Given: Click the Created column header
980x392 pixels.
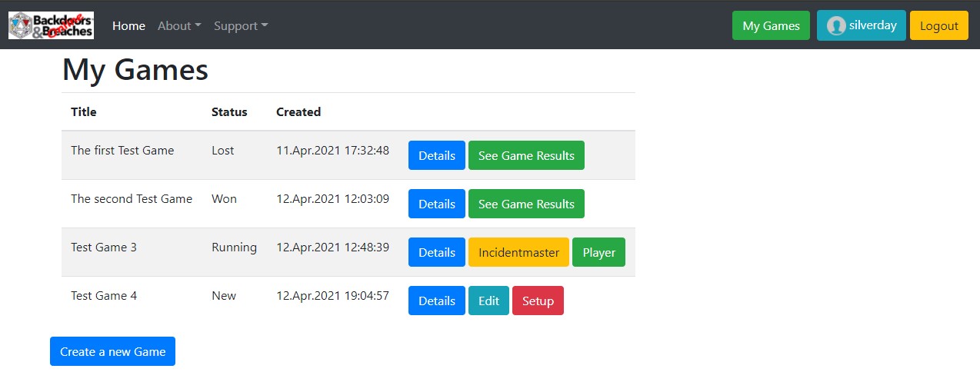Looking at the screenshot, I should point(298,111).
